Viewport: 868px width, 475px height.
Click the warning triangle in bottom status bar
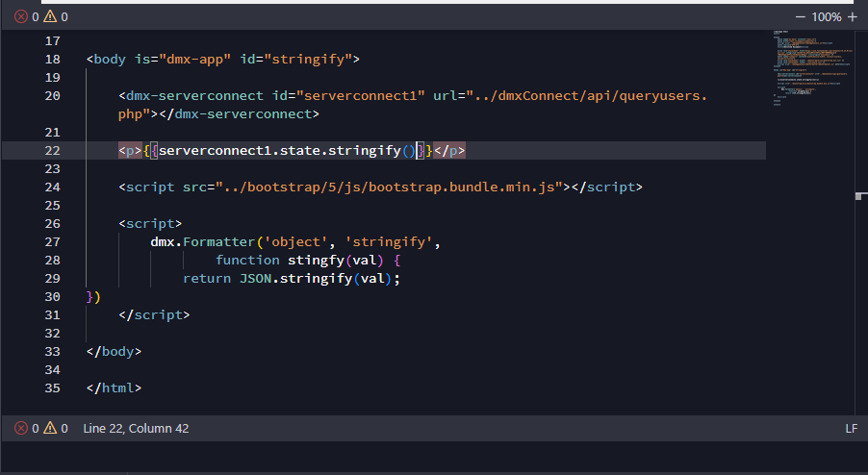pyautogui.click(x=50, y=428)
